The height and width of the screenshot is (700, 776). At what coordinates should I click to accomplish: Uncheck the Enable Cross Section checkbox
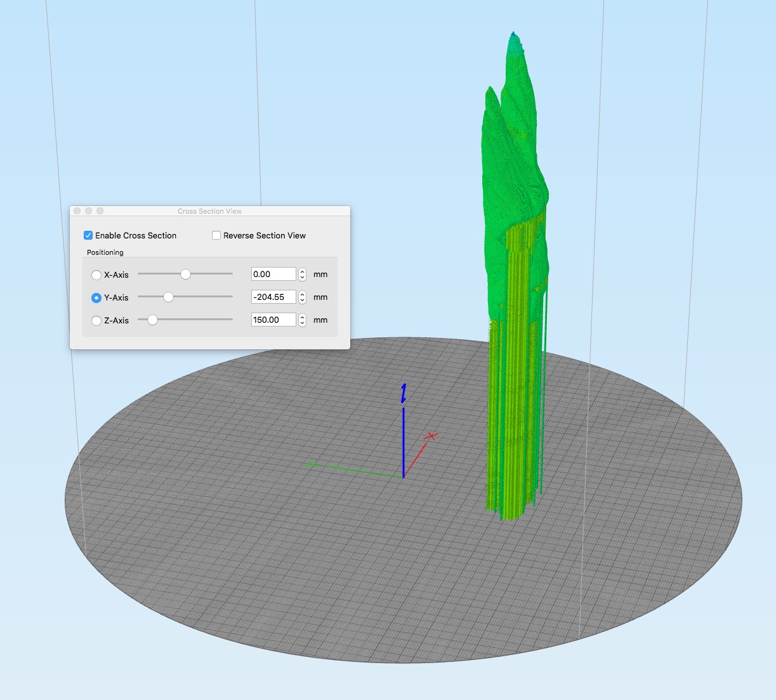(88, 235)
